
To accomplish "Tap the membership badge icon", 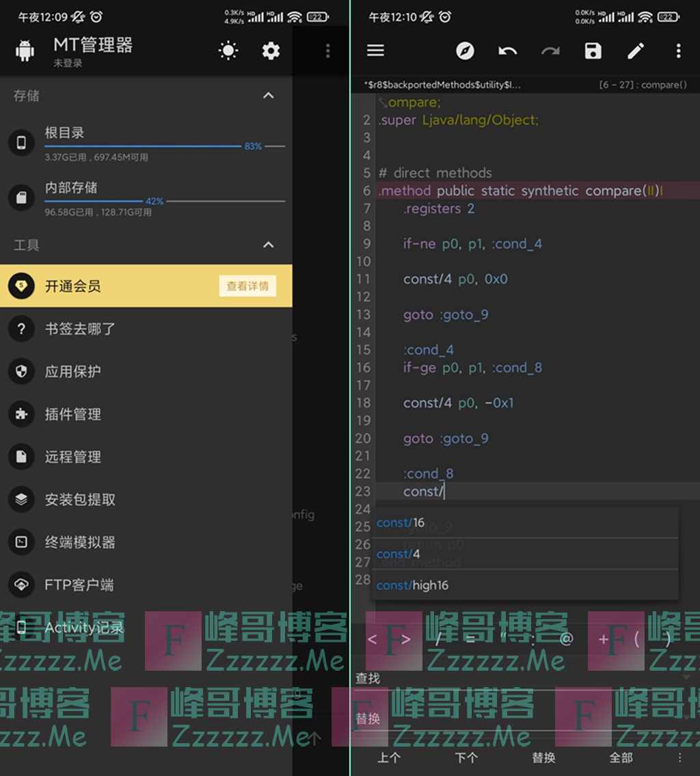I will [x=21, y=286].
